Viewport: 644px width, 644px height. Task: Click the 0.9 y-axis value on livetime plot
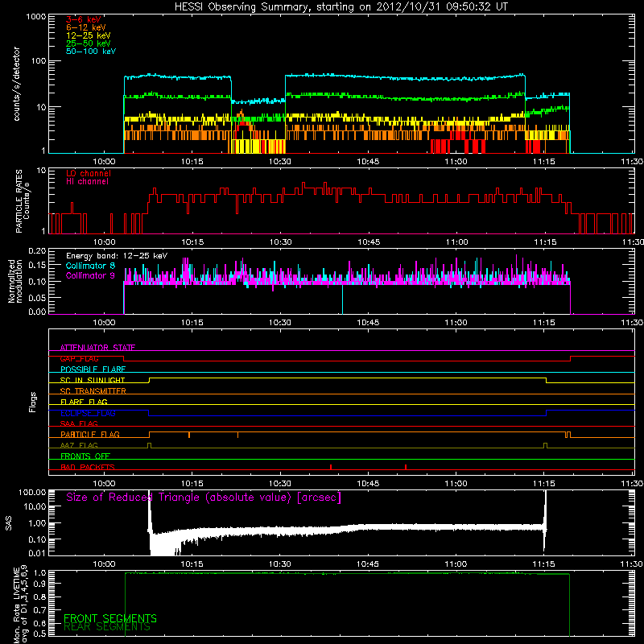click(x=41, y=583)
